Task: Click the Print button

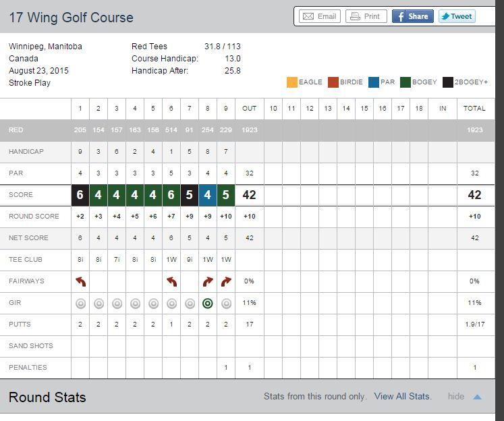Action: [x=366, y=16]
